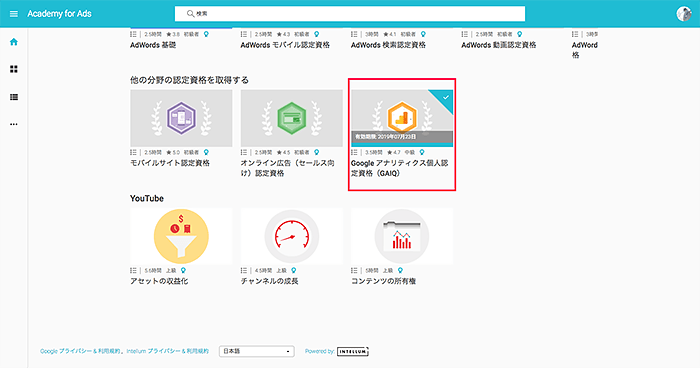700x368 pixels.
Task: Click badge icon on AdWords 検索認定資格 card
Action: click(x=423, y=34)
